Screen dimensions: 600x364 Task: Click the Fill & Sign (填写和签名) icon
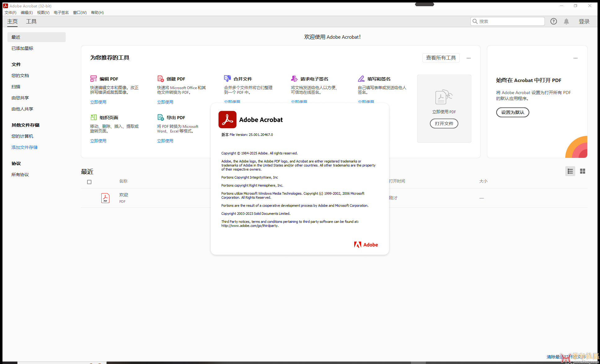(x=361, y=79)
